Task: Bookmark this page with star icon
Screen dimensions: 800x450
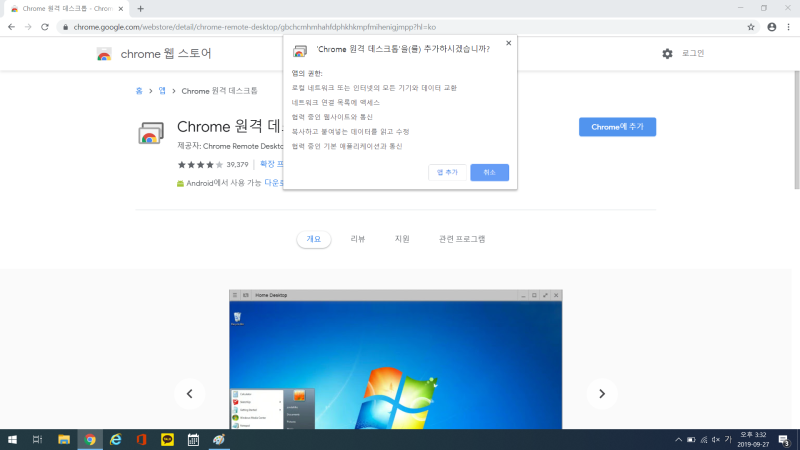Action: pyautogui.click(x=751, y=27)
